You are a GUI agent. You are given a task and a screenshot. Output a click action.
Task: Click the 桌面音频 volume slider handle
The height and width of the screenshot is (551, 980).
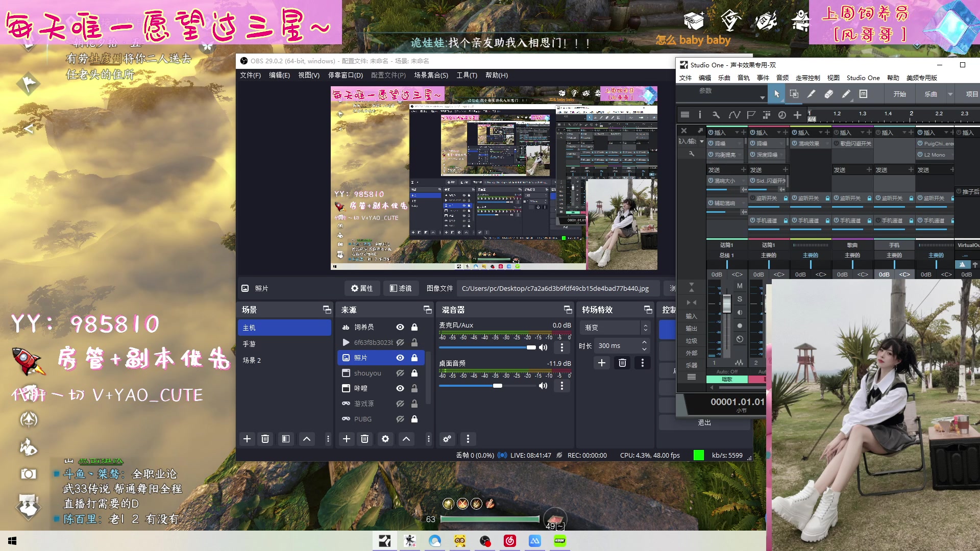click(498, 386)
